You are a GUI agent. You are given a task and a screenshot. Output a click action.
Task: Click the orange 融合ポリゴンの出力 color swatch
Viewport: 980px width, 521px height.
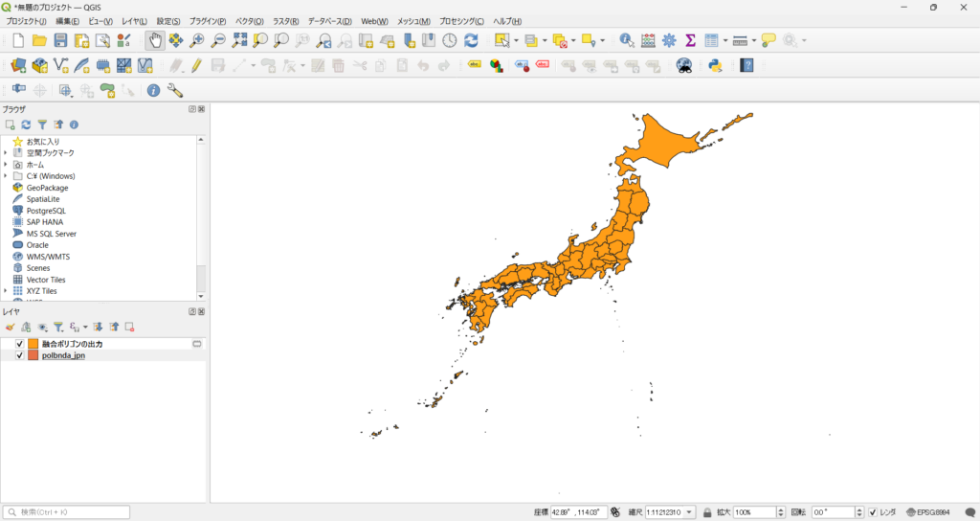[33, 344]
